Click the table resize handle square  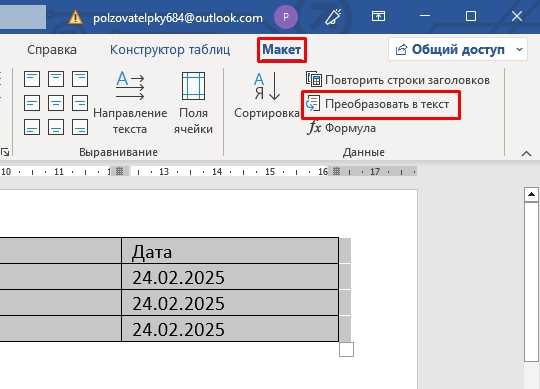click(346, 349)
